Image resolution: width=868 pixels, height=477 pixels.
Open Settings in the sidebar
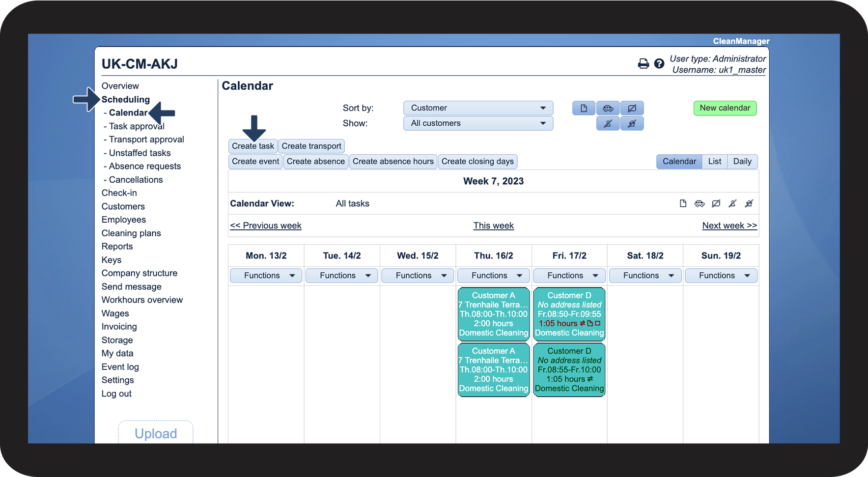118,380
